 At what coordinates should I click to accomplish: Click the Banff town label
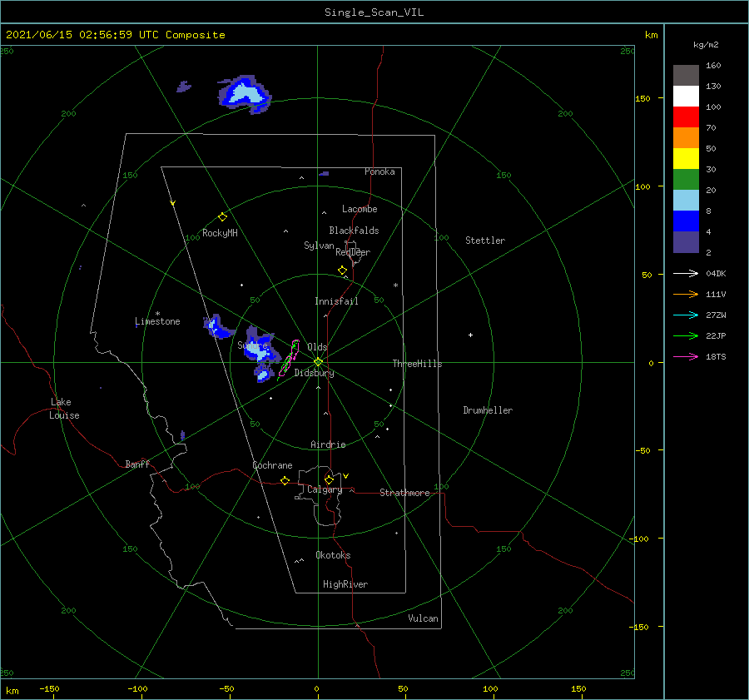click(137, 464)
